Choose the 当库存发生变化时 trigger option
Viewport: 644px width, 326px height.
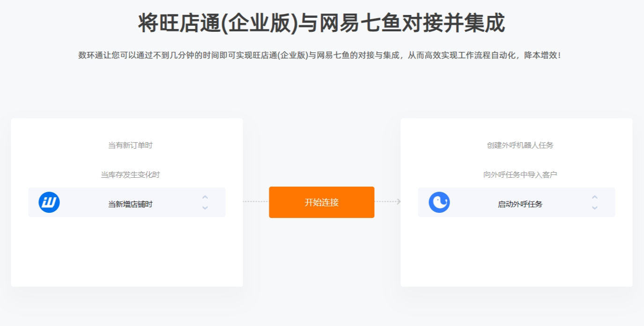click(x=130, y=175)
